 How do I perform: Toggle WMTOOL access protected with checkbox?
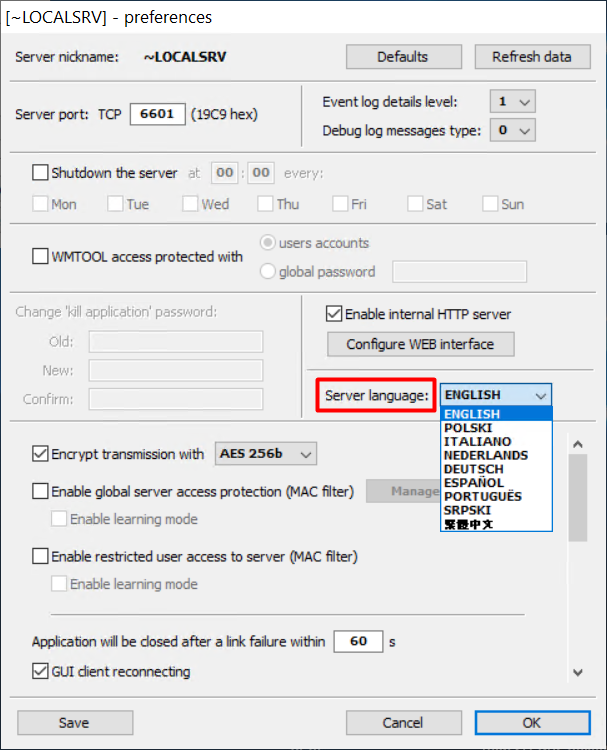coord(41,257)
